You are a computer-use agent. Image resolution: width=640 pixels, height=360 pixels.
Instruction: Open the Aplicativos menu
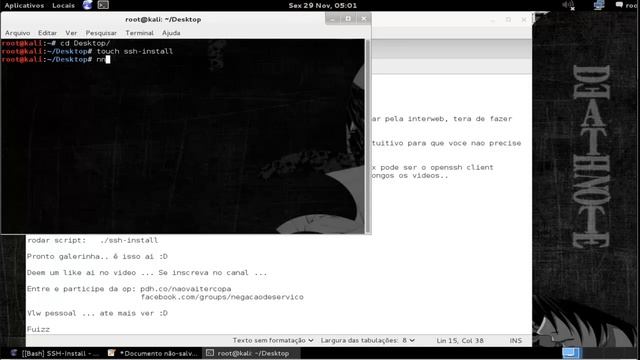(x=24, y=6)
